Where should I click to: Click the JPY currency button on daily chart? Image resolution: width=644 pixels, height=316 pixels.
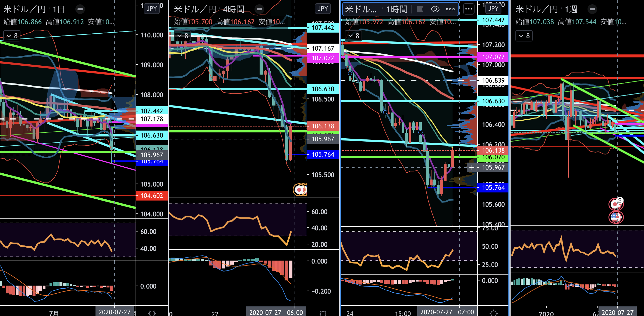pos(152,9)
